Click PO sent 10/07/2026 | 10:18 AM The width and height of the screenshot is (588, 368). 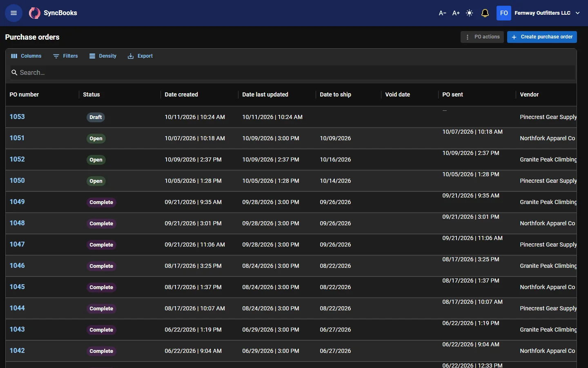click(x=472, y=132)
